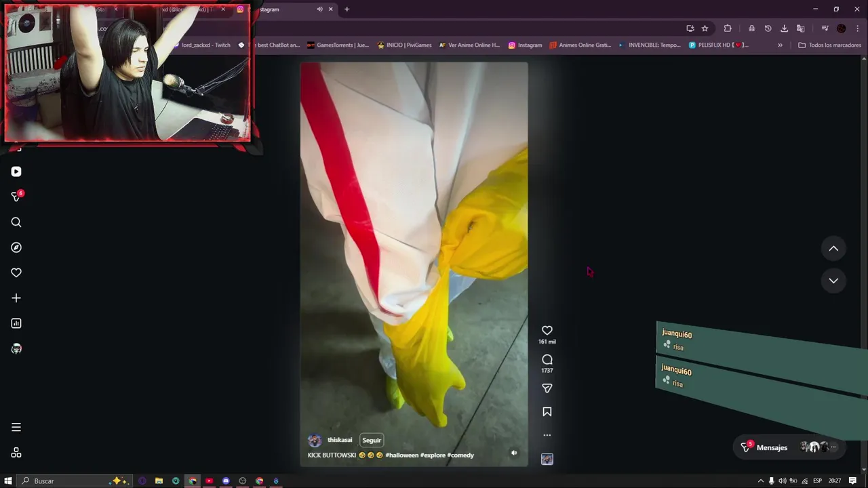Screen dimensions: 868x488
Task: Open the reel's three-dot options
Action: pyautogui.click(x=547, y=435)
